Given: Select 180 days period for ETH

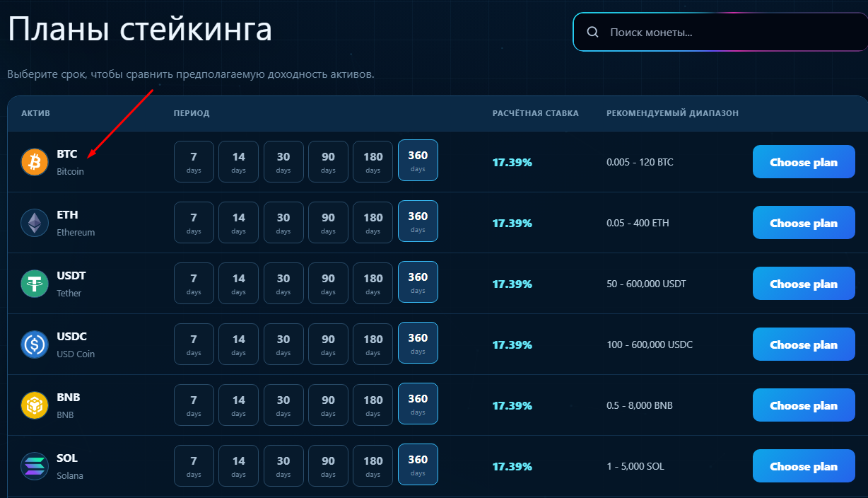Looking at the screenshot, I should pyautogui.click(x=373, y=223).
